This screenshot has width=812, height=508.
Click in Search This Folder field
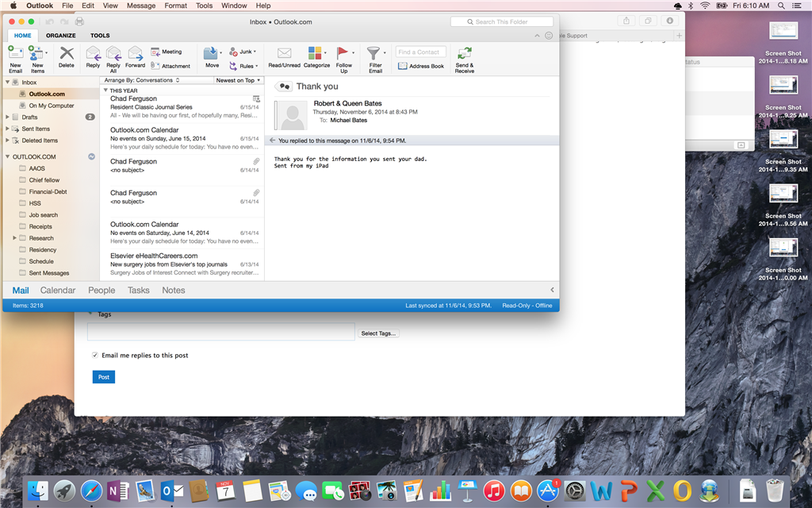tap(502, 21)
